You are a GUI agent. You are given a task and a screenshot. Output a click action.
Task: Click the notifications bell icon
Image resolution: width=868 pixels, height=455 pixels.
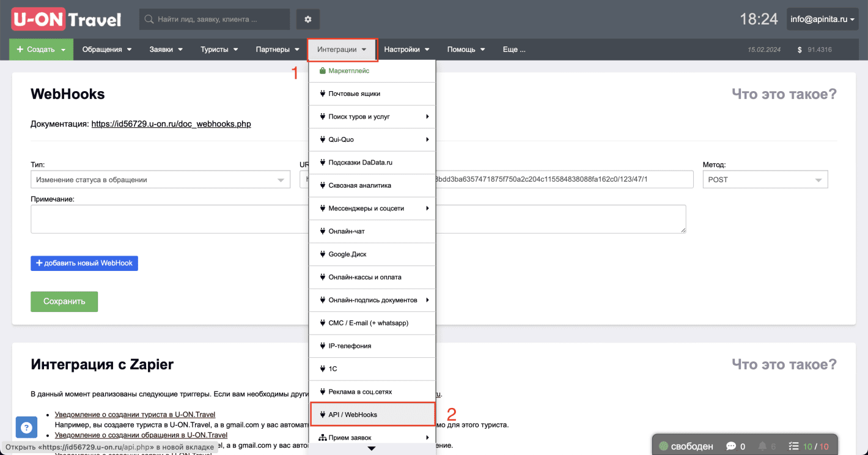(762, 446)
